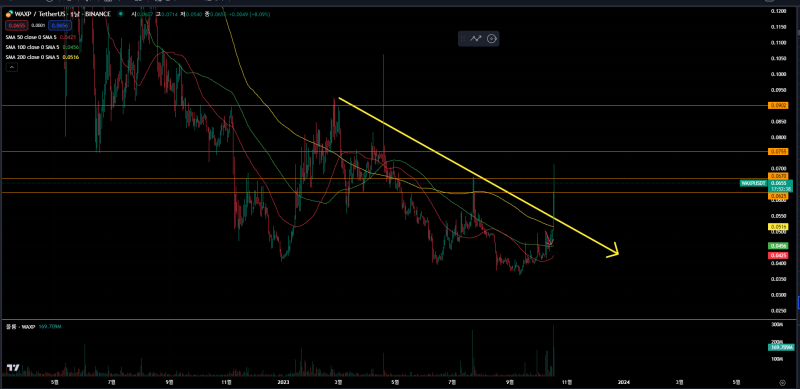Click the circular icon in floating toolbar
Screen dimensions: 800x389
point(491,38)
